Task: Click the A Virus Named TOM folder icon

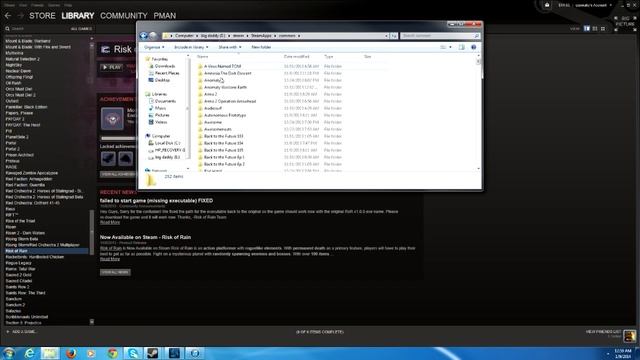Action: (x=200, y=66)
